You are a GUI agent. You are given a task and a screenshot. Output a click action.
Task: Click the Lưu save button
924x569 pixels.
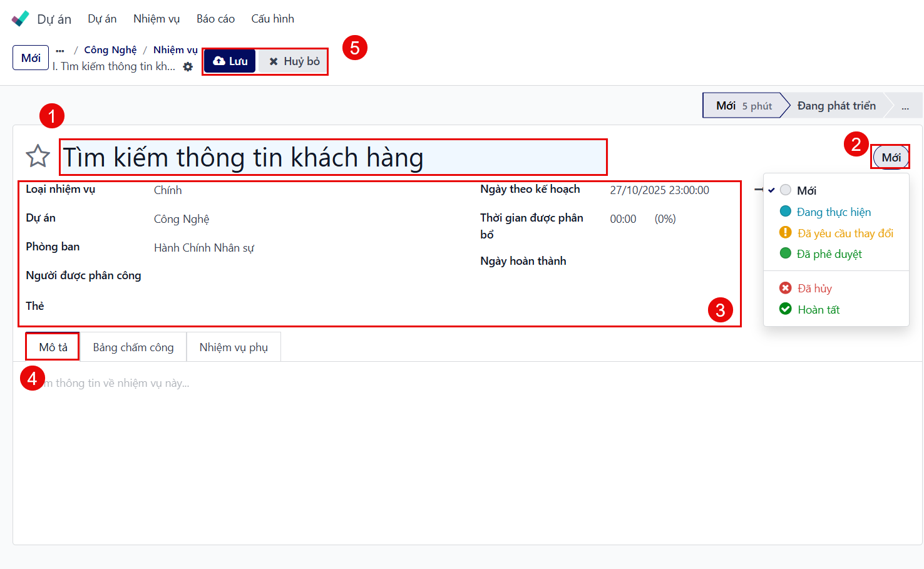pyautogui.click(x=230, y=61)
